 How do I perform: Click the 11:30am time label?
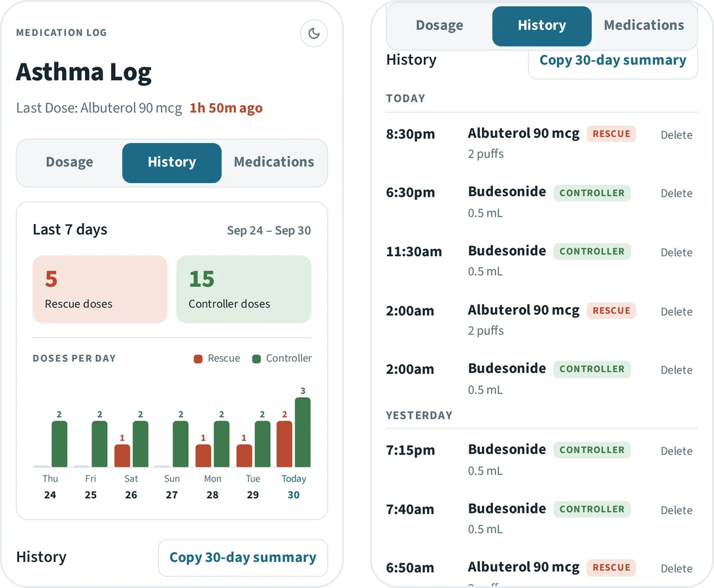click(414, 252)
